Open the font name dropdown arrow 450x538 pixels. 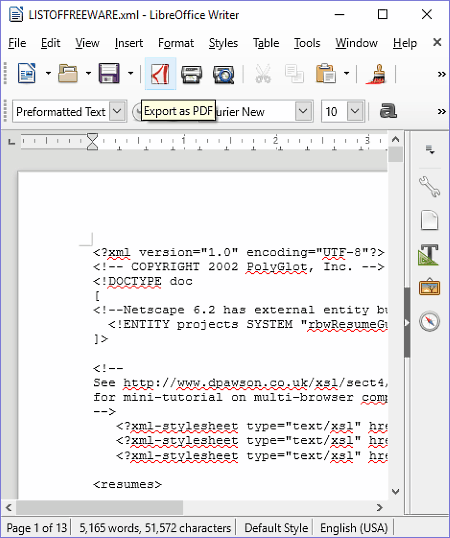point(303,111)
